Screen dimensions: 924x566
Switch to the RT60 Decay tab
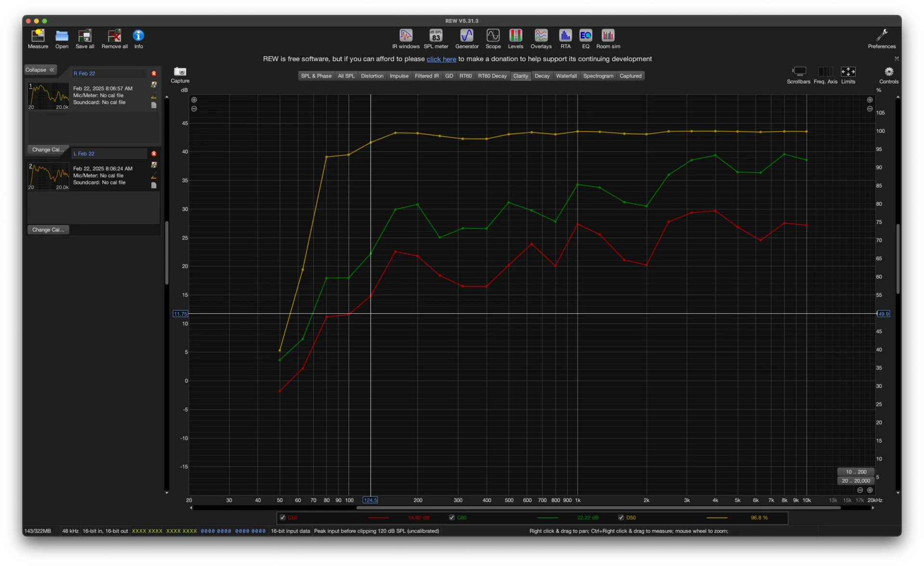pos(492,76)
